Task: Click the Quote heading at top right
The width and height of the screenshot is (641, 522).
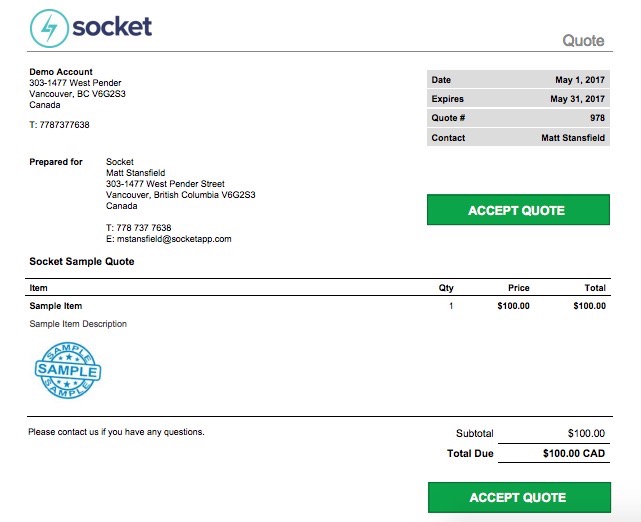Action: (583, 40)
